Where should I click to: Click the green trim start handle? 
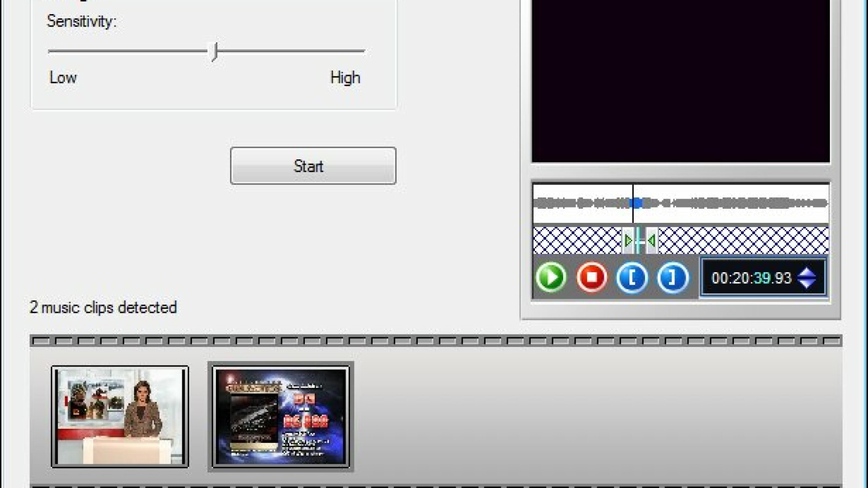[628, 240]
